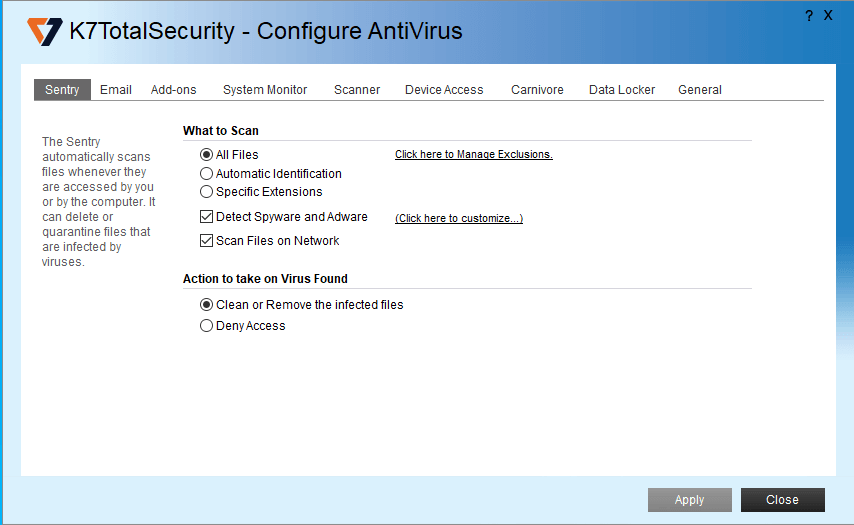Viewport: 854px width, 525px height.
Task: Open the spyware customize link
Action: point(459,218)
